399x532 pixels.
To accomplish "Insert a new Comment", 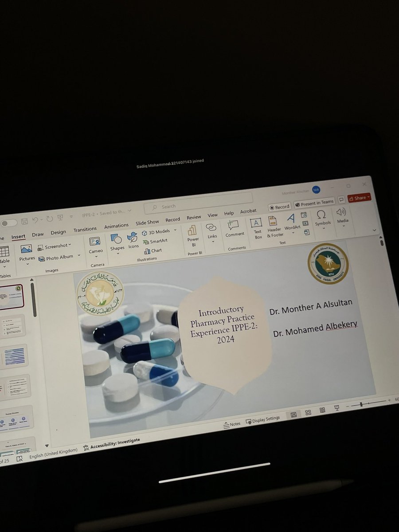I will click(x=234, y=228).
